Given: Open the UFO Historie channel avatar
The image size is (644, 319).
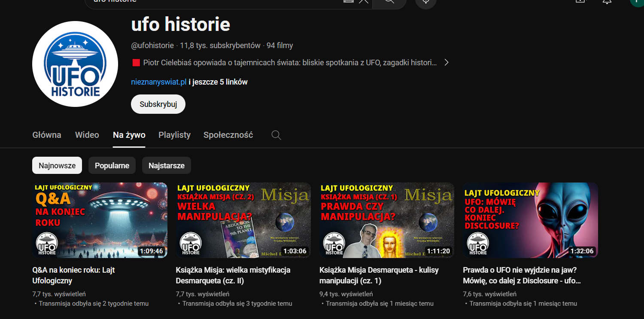Looking at the screenshot, I should pyautogui.click(x=75, y=64).
